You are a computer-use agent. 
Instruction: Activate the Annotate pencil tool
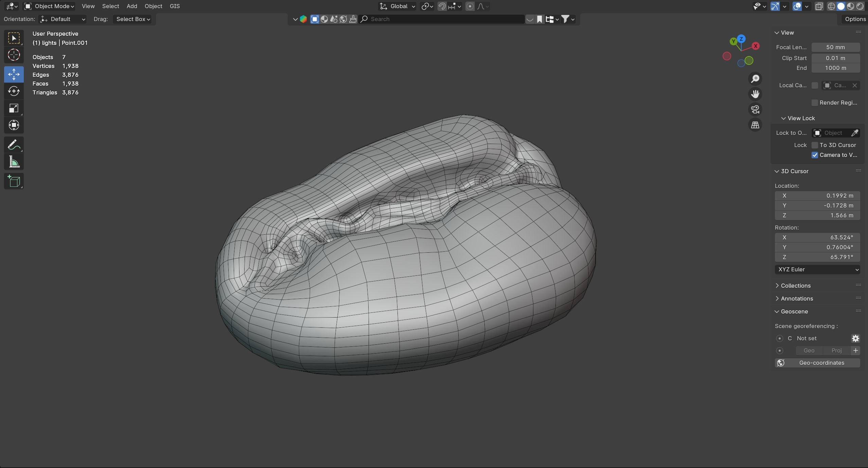pos(14,145)
